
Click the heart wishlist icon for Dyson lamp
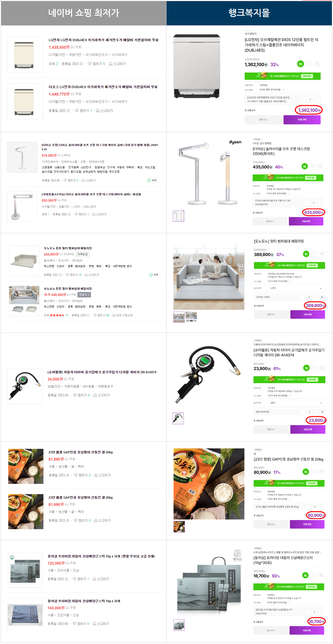[312, 166]
